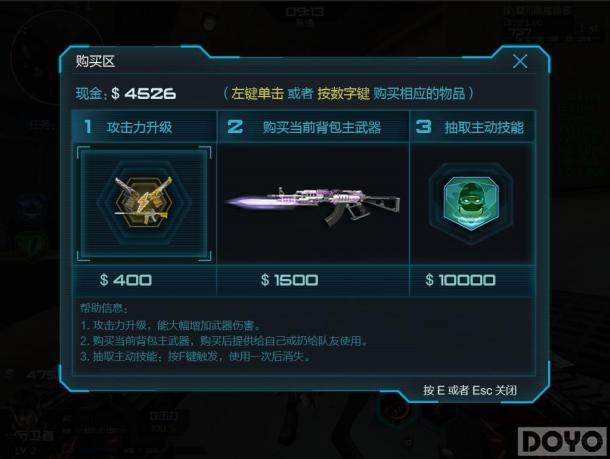Click the $ 10000 price button

460,280
